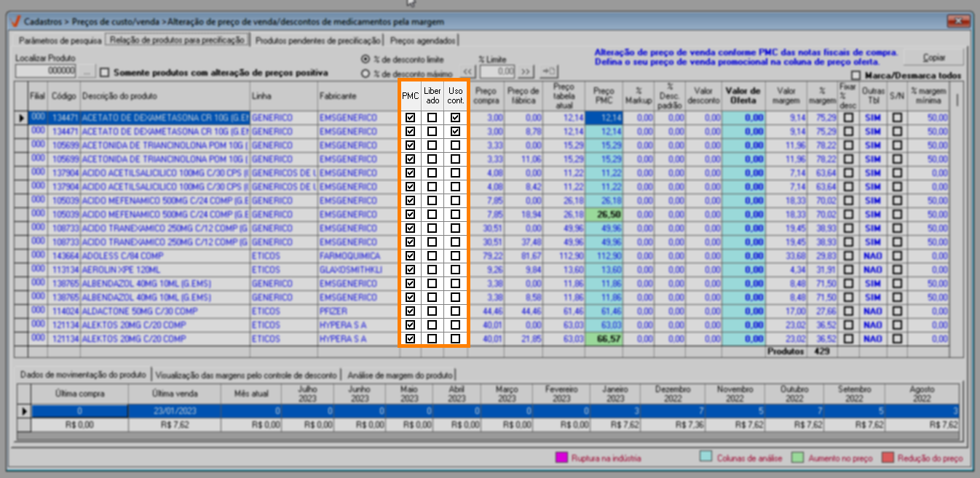Toggle S/N checkbox in ALDACTONE row
This screenshot has width=980, height=478.
click(x=897, y=311)
